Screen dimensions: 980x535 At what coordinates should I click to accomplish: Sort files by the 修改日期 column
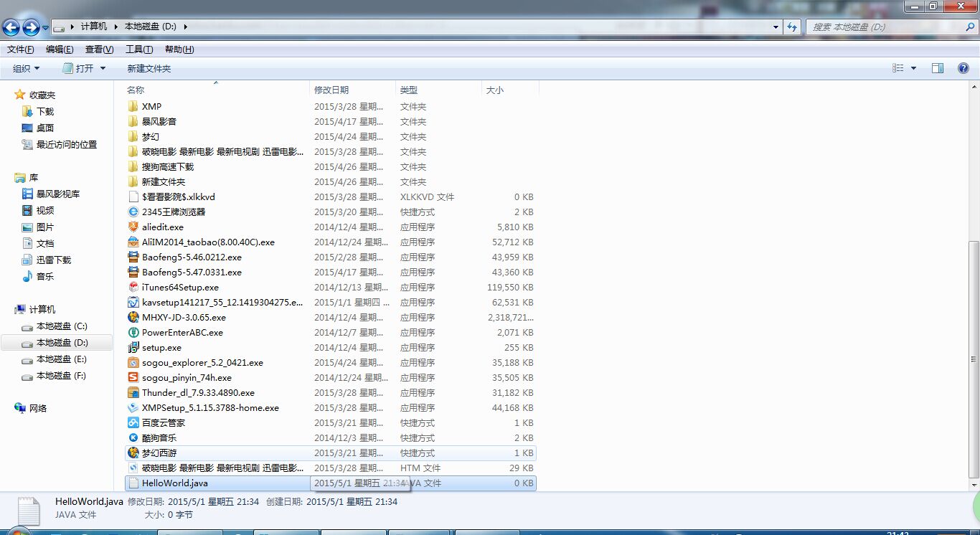(352, 90)
